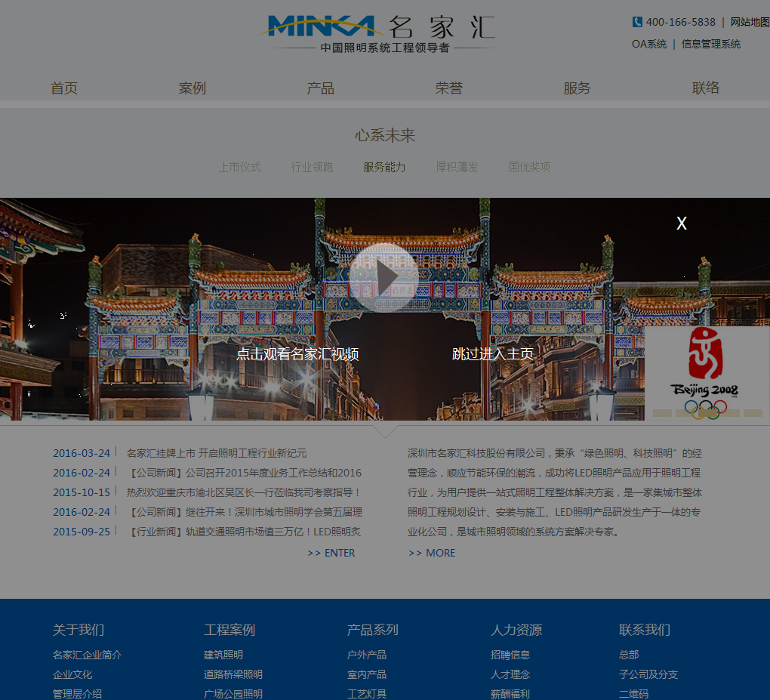This screenshot has height=700, width=770.
Task: Open news 名家汇挂牌上市 开启照明工程行业新纪元
Action: (x=217, y=453)
